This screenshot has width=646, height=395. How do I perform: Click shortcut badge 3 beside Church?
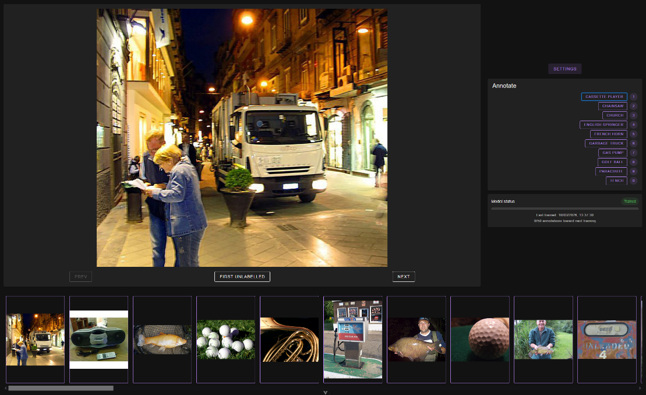coord(634,115)
